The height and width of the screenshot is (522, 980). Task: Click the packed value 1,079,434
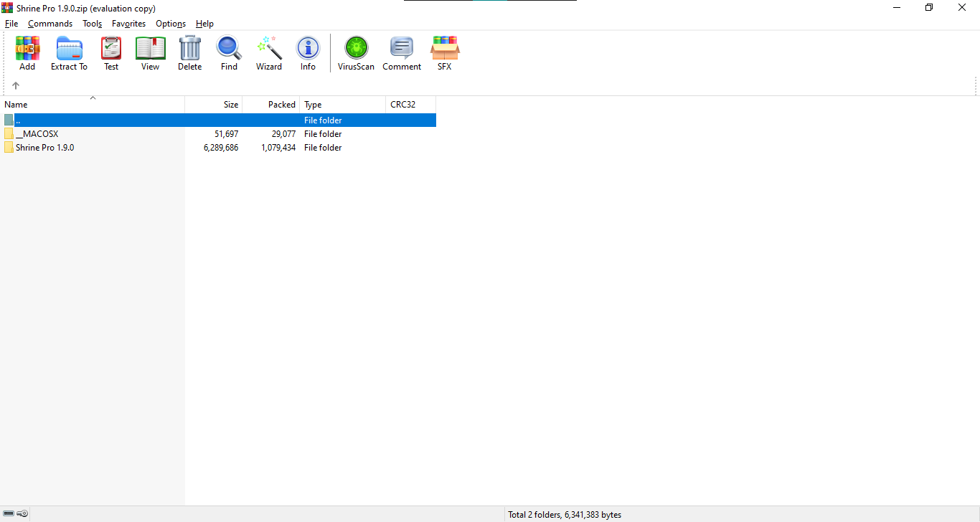[x=278, y=148]
